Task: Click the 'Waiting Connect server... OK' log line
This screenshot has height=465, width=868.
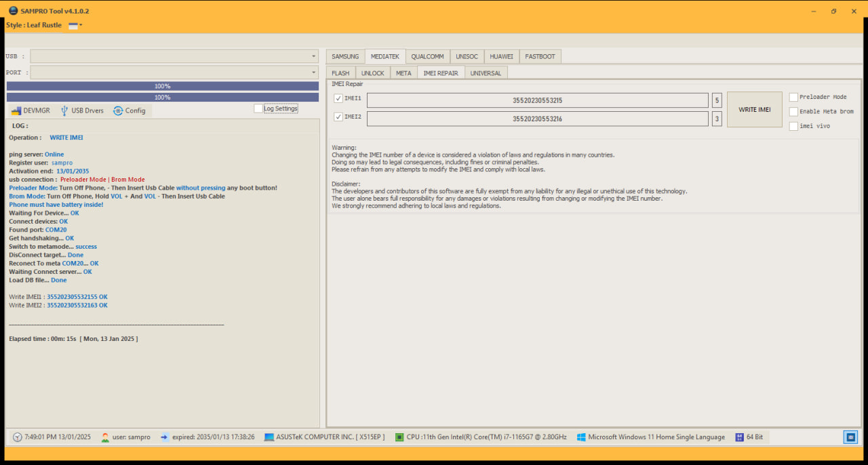Action: pyautogui.click(x=51, y=272)
